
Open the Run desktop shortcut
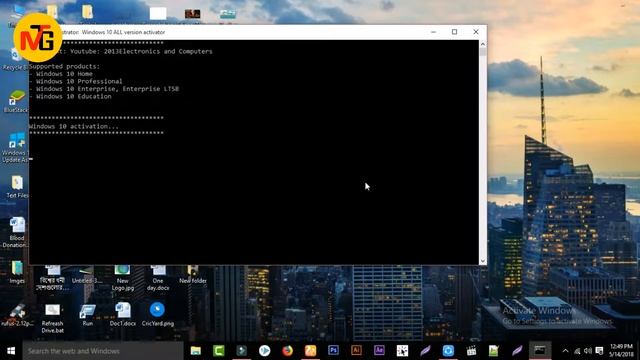(87, 315)
